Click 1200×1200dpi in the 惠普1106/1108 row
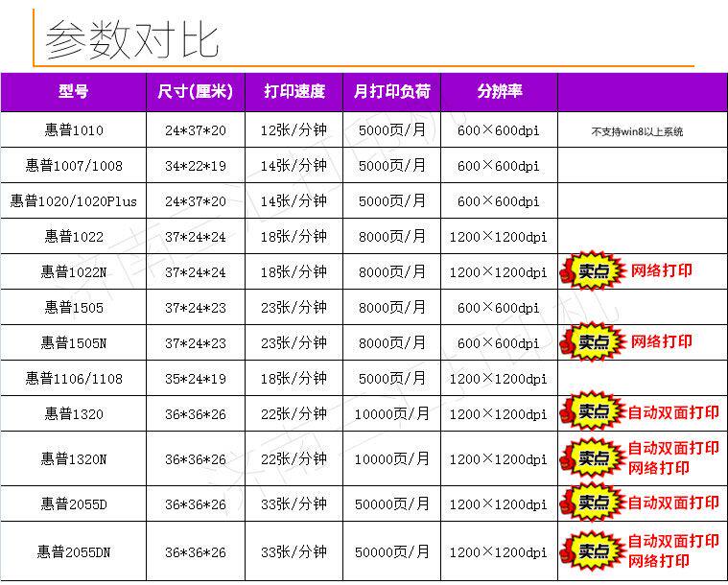Viewport: 728px width, 585px height. pos(498,379)
